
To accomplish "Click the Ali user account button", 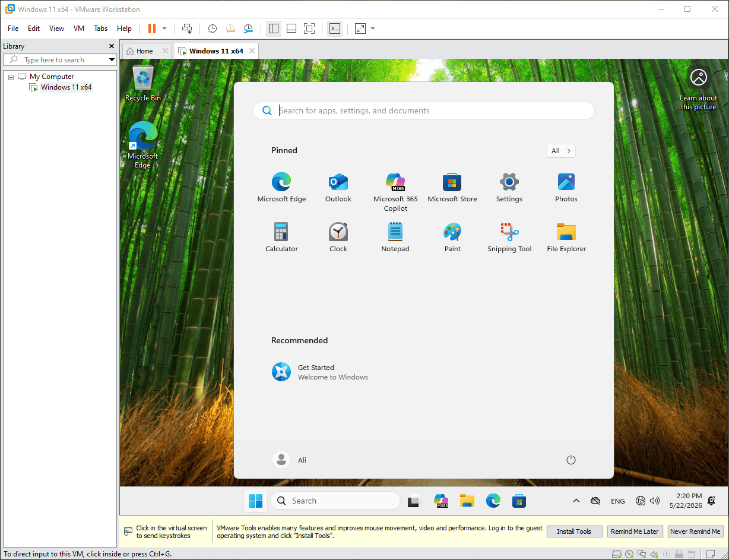I will click(290, 460).
